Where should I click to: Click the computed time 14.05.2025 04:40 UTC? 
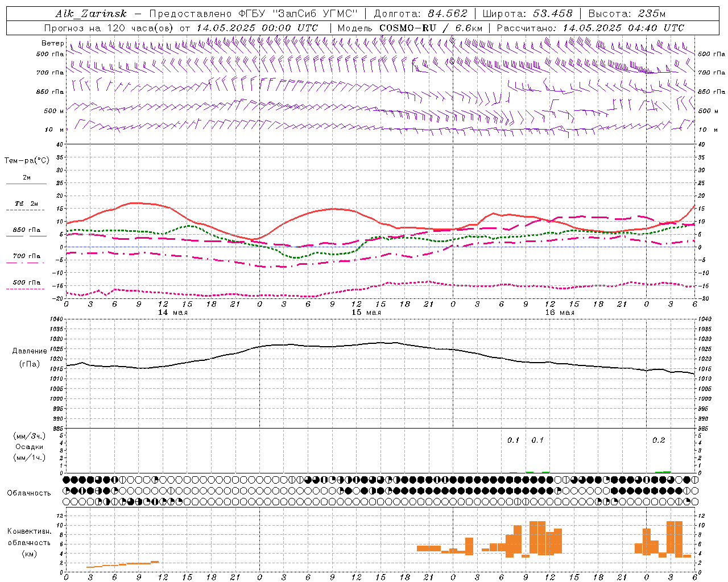click(x=623, y=28)
